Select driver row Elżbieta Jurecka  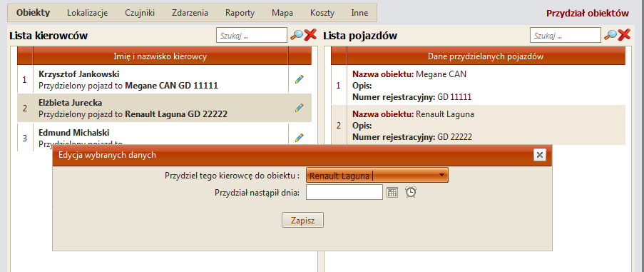(x=164, y=108)
